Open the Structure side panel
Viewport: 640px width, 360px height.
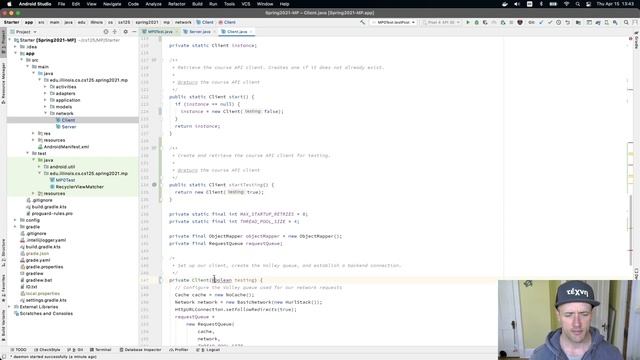pyautogui.click(x=3, y=253)
